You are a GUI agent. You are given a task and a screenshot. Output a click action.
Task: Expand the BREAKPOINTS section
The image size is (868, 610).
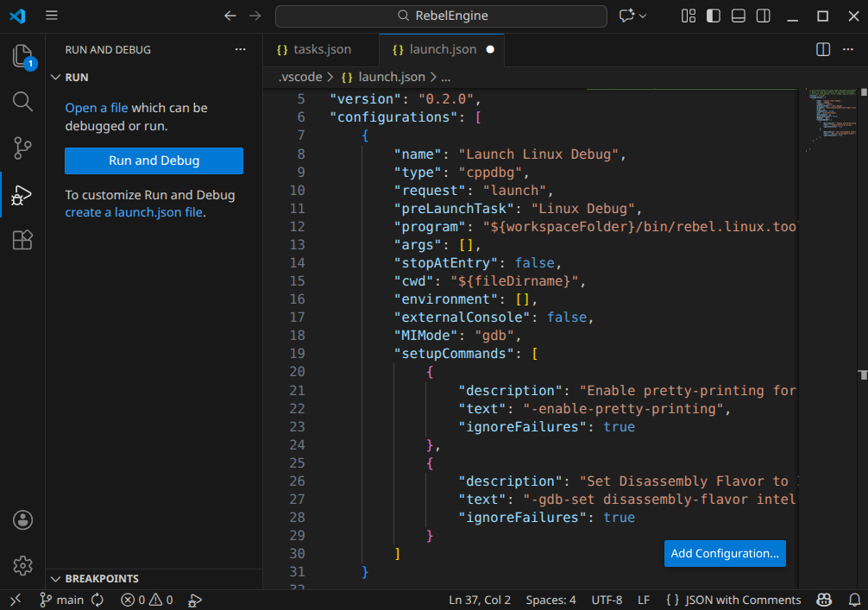click(56, 578)
